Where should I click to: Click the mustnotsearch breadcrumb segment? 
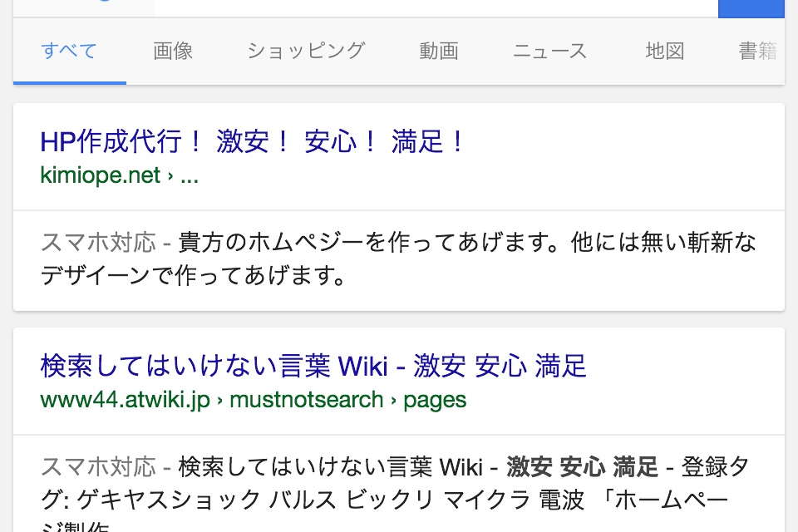tap(306, 400)
